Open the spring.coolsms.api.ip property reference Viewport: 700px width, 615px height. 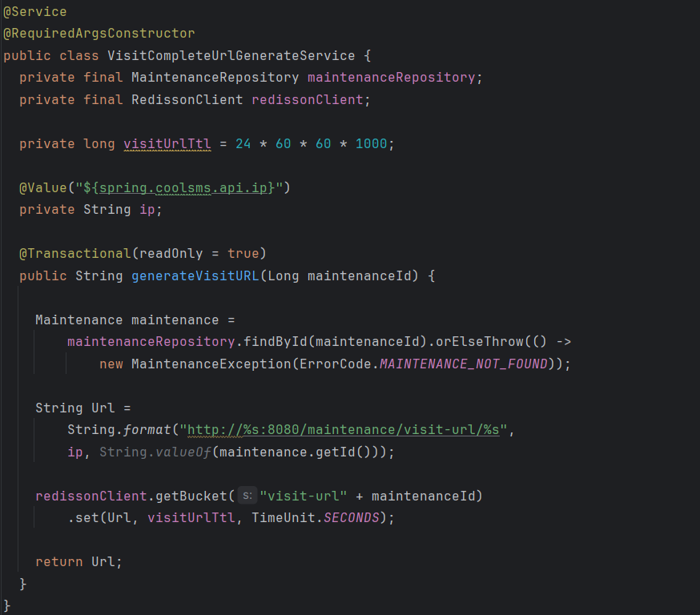pos(183,187)
